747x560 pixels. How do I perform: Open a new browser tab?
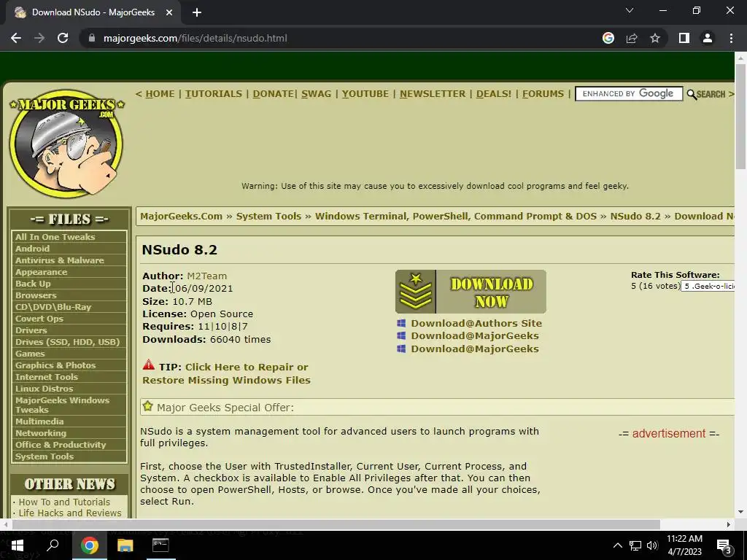pos(197,13)
